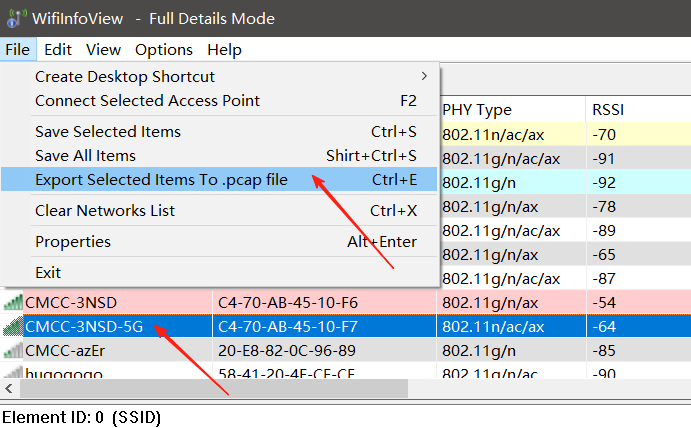Click RSSI value -91
Image resolution: width=691 pixels, height=428 pixels.
[603, 159]
